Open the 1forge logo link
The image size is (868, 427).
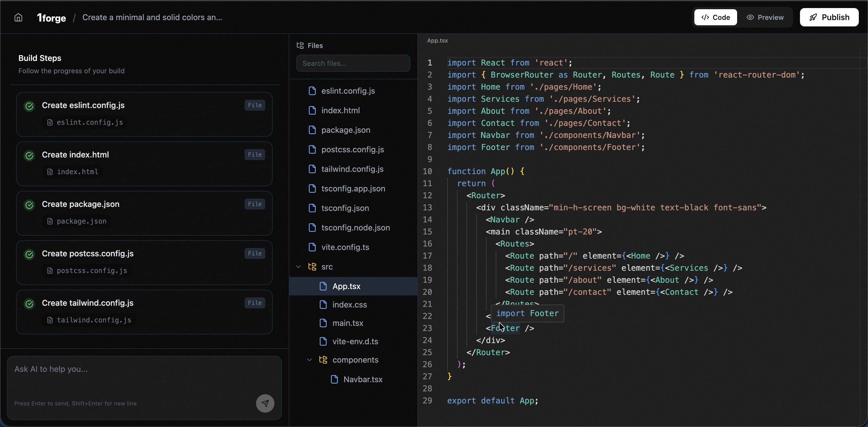click(51, 18)
